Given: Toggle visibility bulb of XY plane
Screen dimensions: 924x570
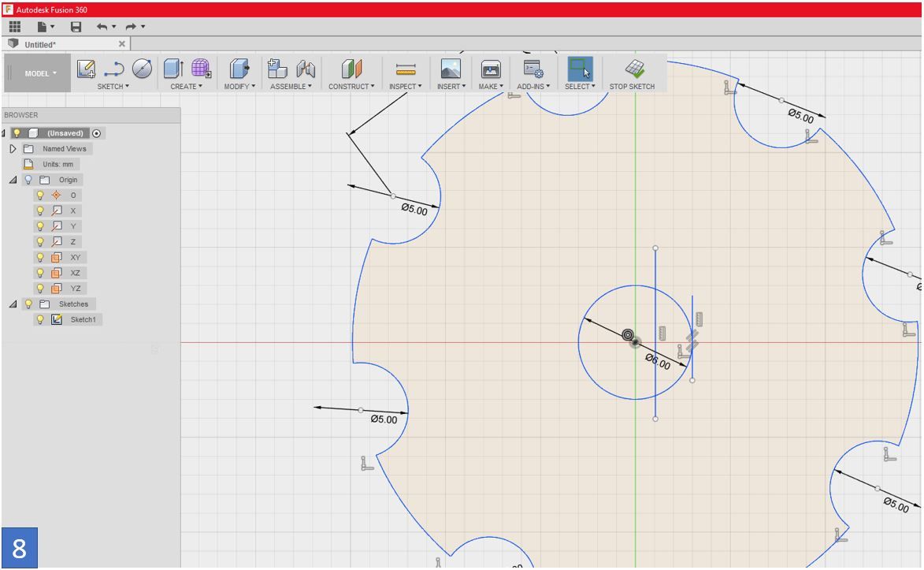Looking at the screenshot, I should click(40, 257).
